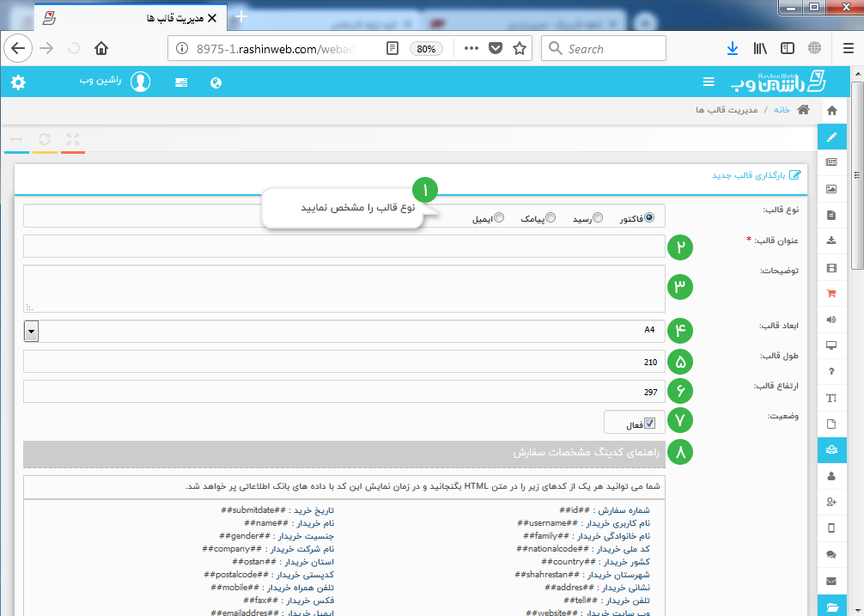Image resolution: width=864 pixels, height=616 pixels.
Task: Open a new browser tab
Action: click(x=240, y=17)
